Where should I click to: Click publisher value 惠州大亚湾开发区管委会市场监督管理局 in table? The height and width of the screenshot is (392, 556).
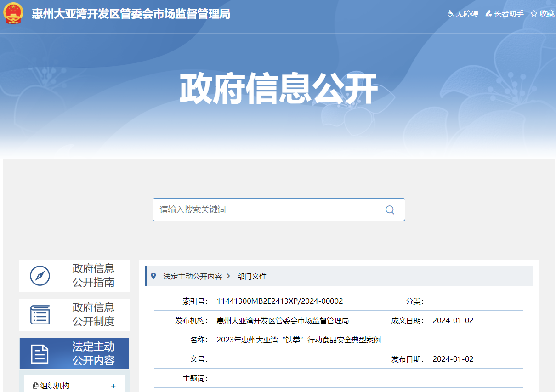pos(283,321)
